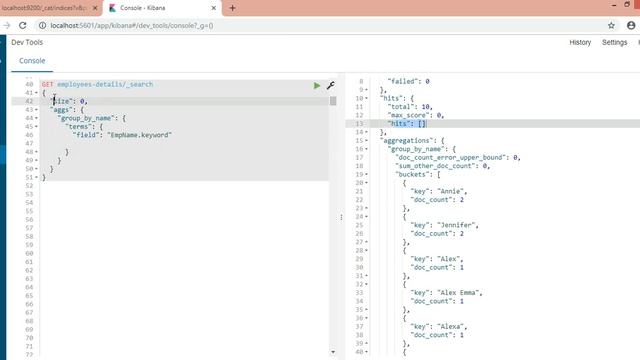
Task: Click the "key": "Alexa" output line
Action: pos(439,327)
